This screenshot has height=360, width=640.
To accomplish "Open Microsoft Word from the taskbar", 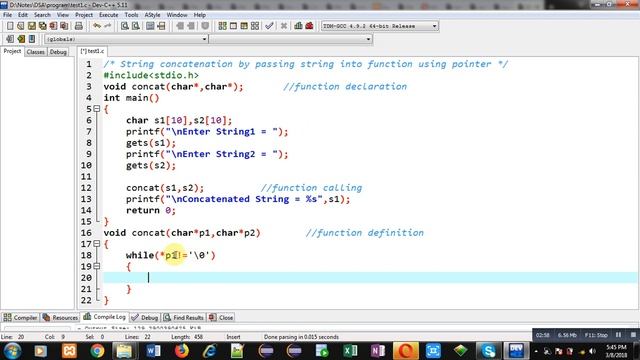I will point(153,351).
